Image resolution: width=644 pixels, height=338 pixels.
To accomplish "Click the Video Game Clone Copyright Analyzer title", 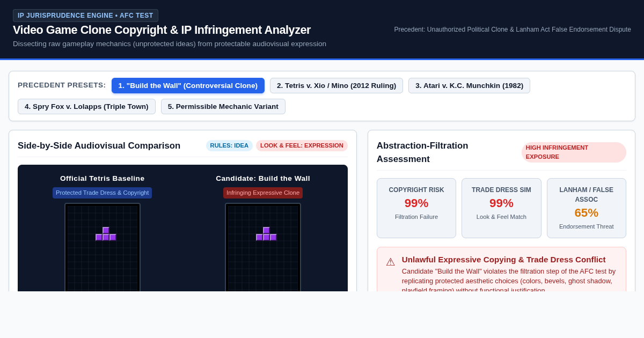I will click(x=162, y=30).
